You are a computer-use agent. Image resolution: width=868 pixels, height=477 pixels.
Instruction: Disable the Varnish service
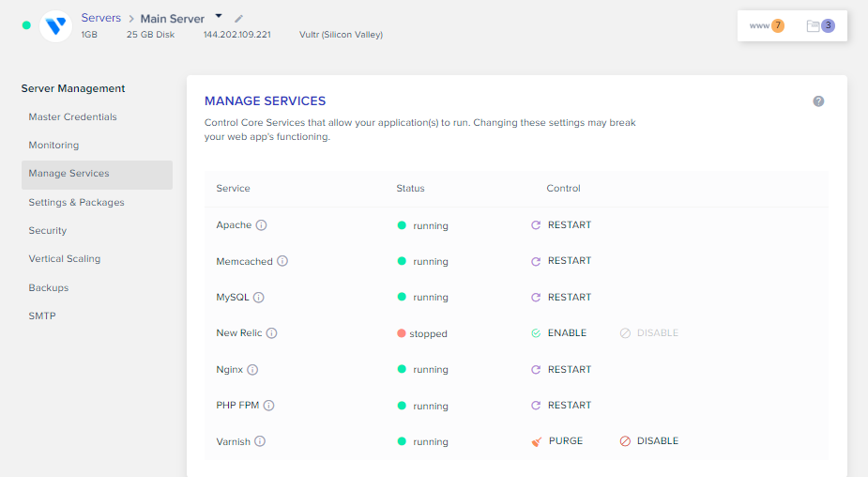pyautogui.click(x=649, y=441)
